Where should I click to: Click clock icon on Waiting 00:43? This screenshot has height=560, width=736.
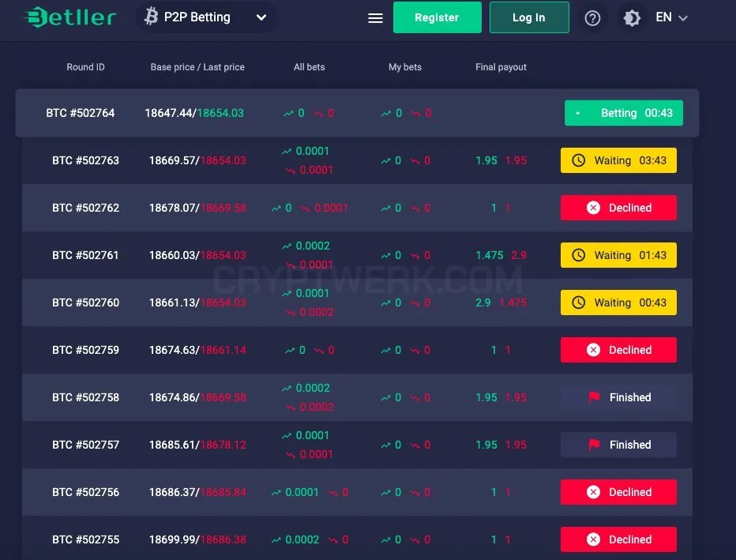(578, 303)
